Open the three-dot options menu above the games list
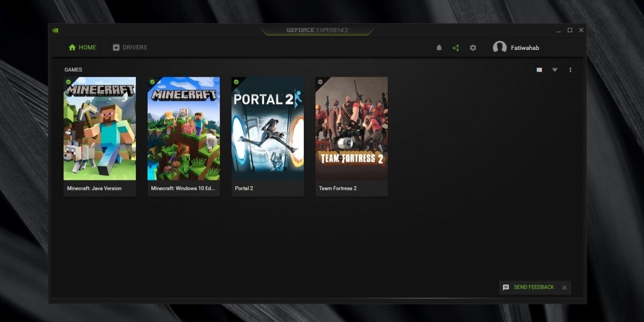Viewport: 644px width, 322px height. (570, 69)
